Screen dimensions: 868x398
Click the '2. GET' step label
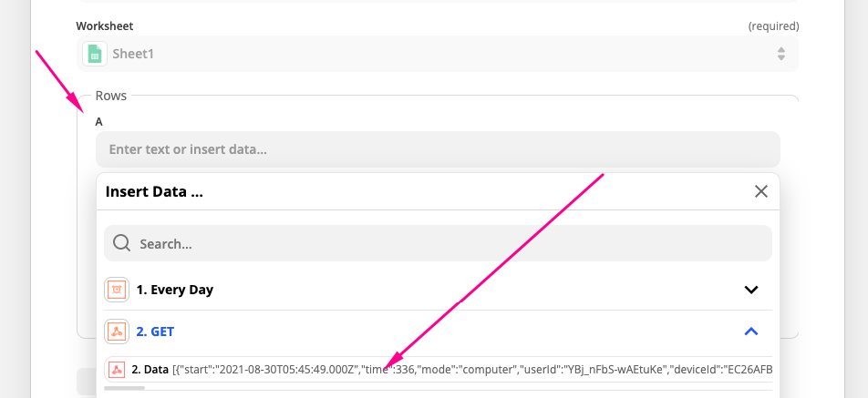(x=155, y=332)
